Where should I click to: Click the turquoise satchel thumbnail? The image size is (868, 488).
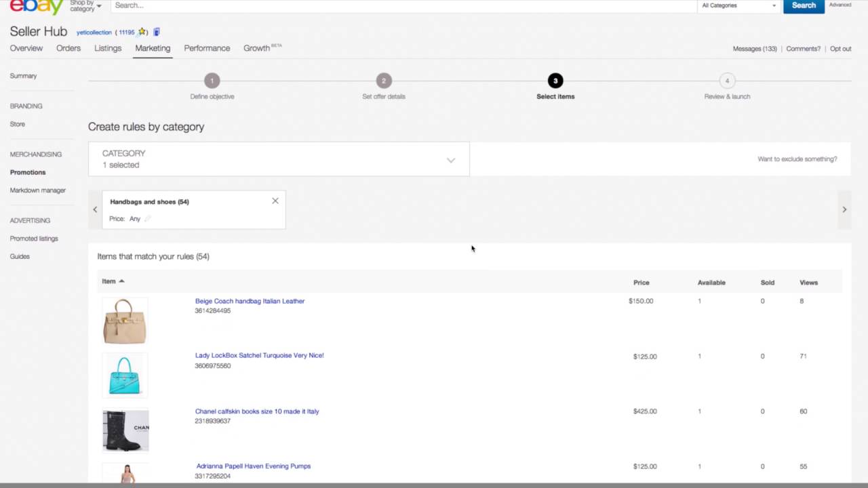click(x=125, y=375)
